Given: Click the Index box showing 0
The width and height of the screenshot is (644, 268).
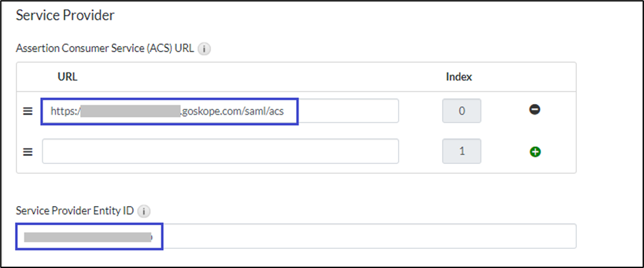Looking at the screenshot, I should coord(461,111).
